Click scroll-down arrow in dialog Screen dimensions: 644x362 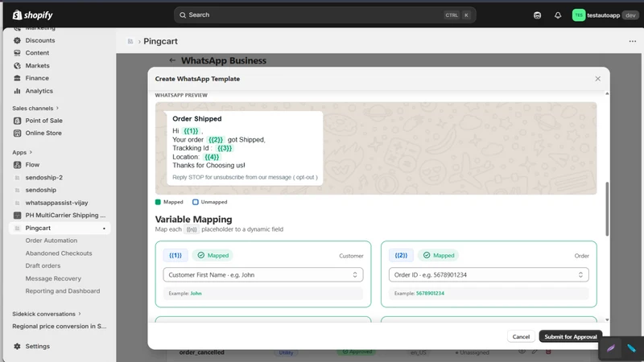pyautogui.click(x=607, y=319)
